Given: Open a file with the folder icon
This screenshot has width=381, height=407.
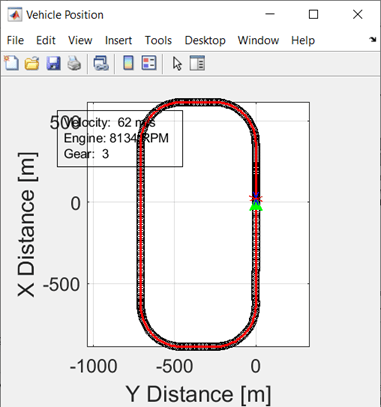Looking at the screenshot, I should pyautogui.click(x=32, y=63).
